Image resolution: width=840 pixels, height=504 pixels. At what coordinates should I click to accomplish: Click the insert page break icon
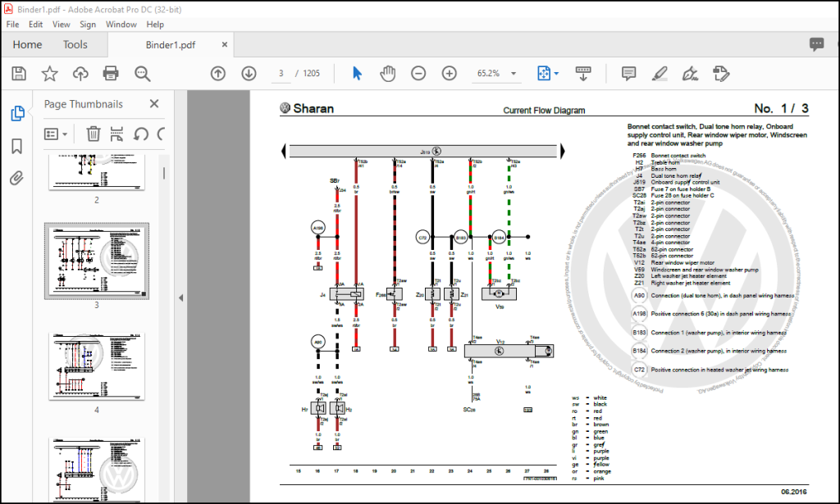pos(116,134)
